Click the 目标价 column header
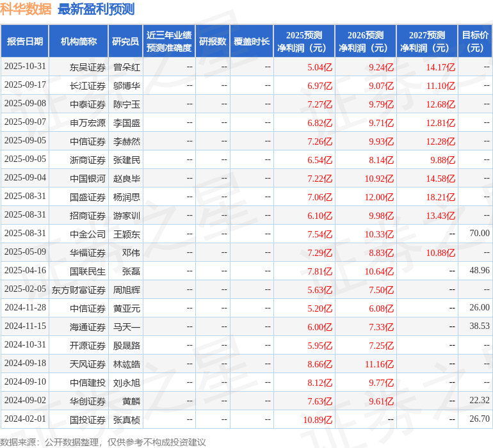The height and width of the screenshot is (448, 493). 475,42
